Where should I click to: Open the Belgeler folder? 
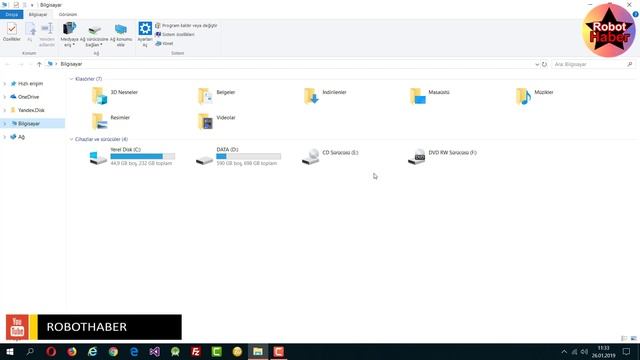pos(217,96)
